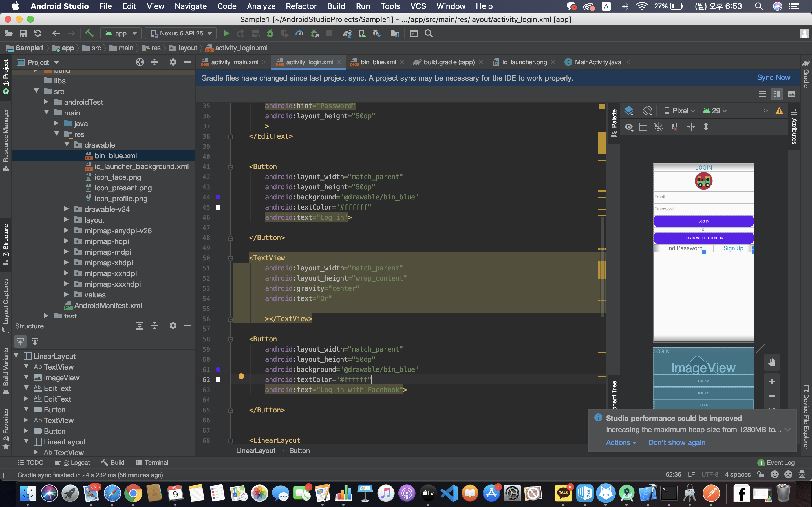Click the zoom in plus button

pos(772,381)
